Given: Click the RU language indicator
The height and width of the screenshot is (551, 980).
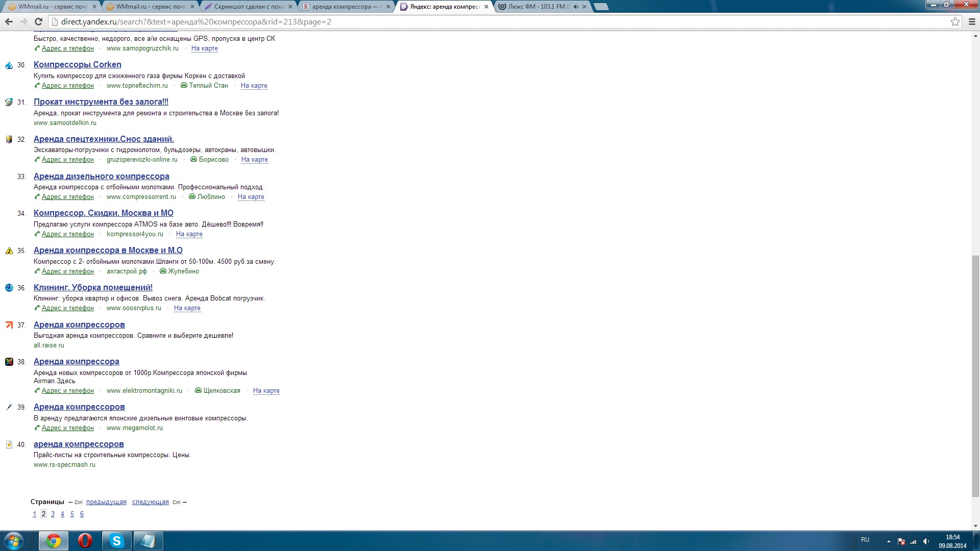Looking at the screenshot, I should (865, 540).
